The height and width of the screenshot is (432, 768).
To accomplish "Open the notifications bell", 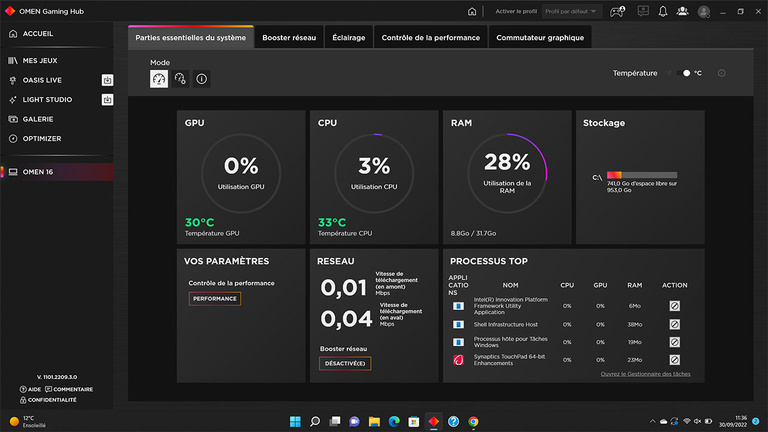I will pyautogui.click(x=663, y=11).
